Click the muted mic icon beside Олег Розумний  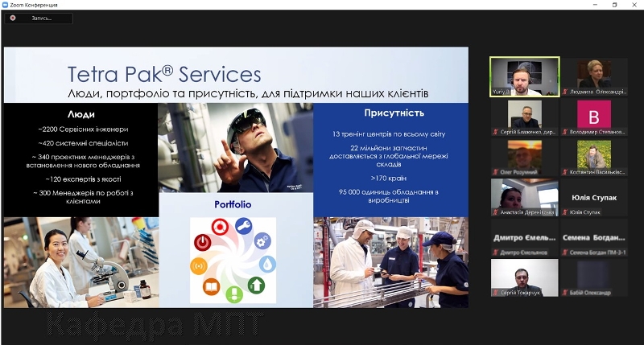tap(496, 172)
